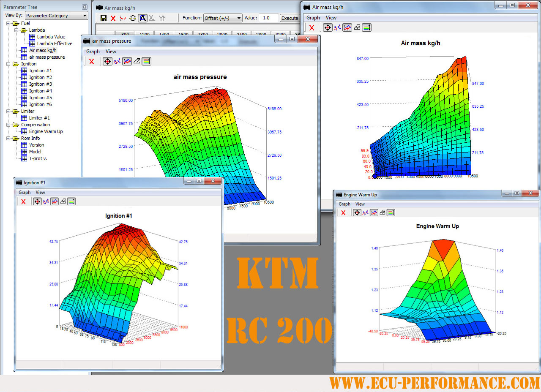Maximize the air mass pressure window
Screen dimensions: 541x392
point(292,39)
